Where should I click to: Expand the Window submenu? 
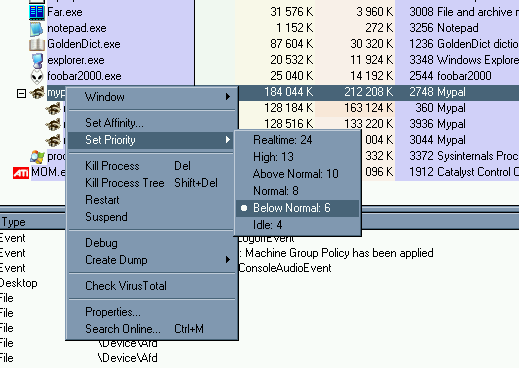pos(153,97)
